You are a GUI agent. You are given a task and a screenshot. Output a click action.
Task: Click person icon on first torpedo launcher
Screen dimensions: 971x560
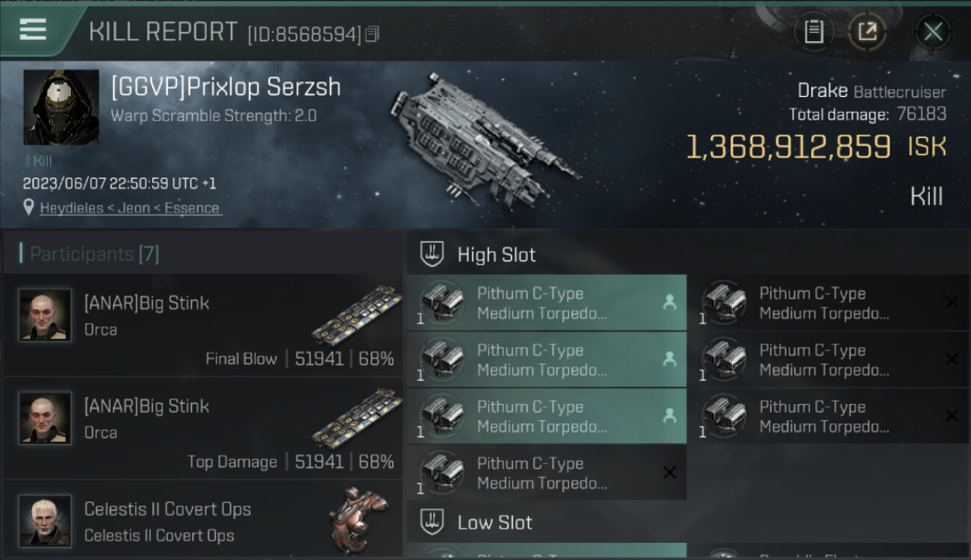pos(669,302)
